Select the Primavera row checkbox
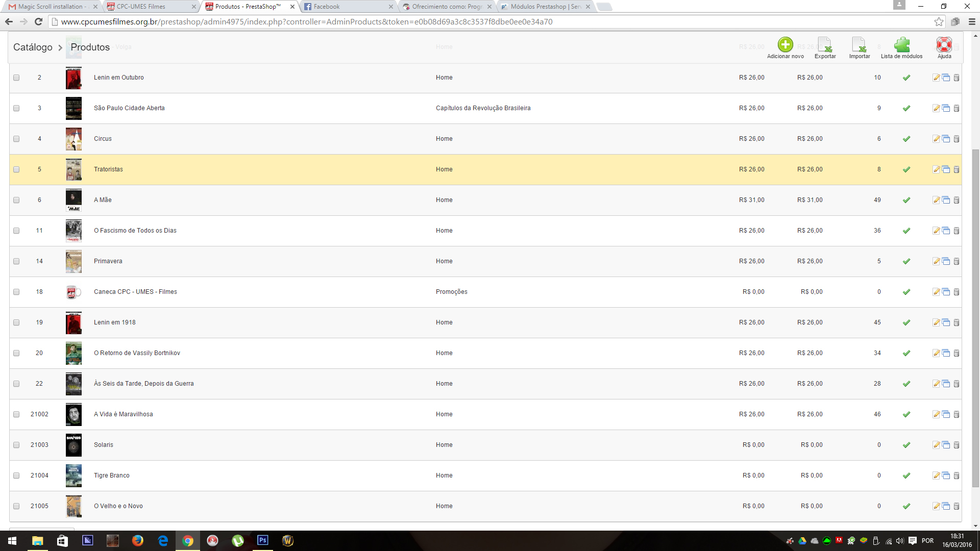Screen dimensions: 980x551 point(16,261)
